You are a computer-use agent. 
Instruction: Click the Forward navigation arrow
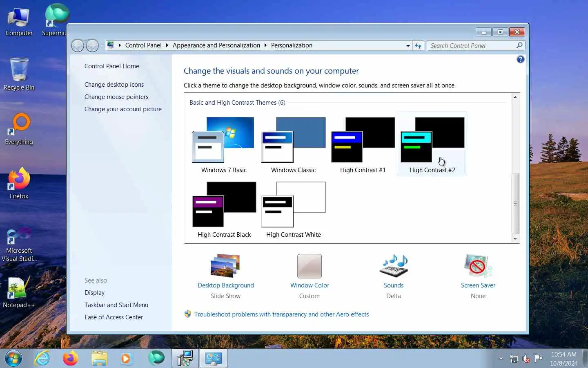(x=92, y=45)
